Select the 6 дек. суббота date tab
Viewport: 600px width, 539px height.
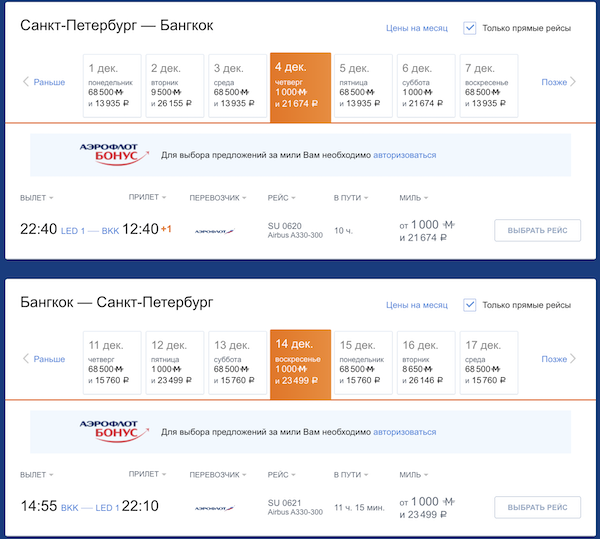[x=424, y=83]
